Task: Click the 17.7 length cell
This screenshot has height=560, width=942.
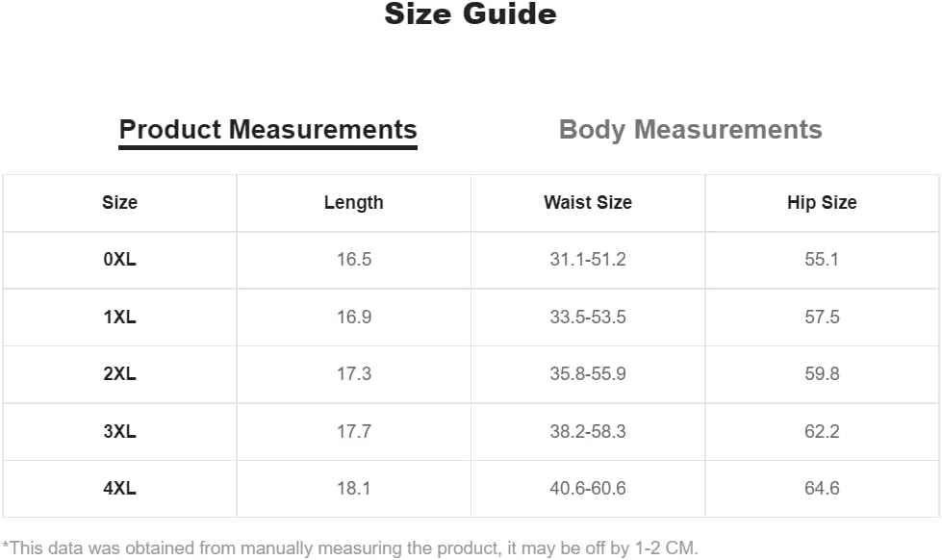Action: [354, 431]
